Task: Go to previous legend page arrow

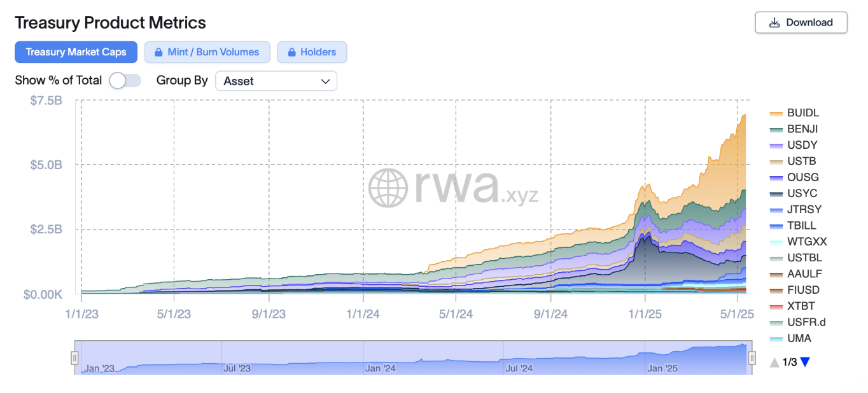Action: [774, 362]
